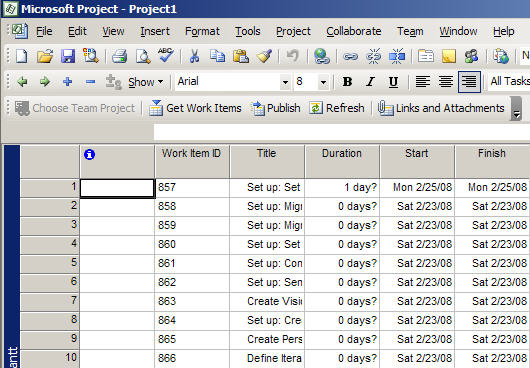Open the Collaborate menu
Image resolution: width=530 pixels, height=368 pixels.
[x=354, y=31]
